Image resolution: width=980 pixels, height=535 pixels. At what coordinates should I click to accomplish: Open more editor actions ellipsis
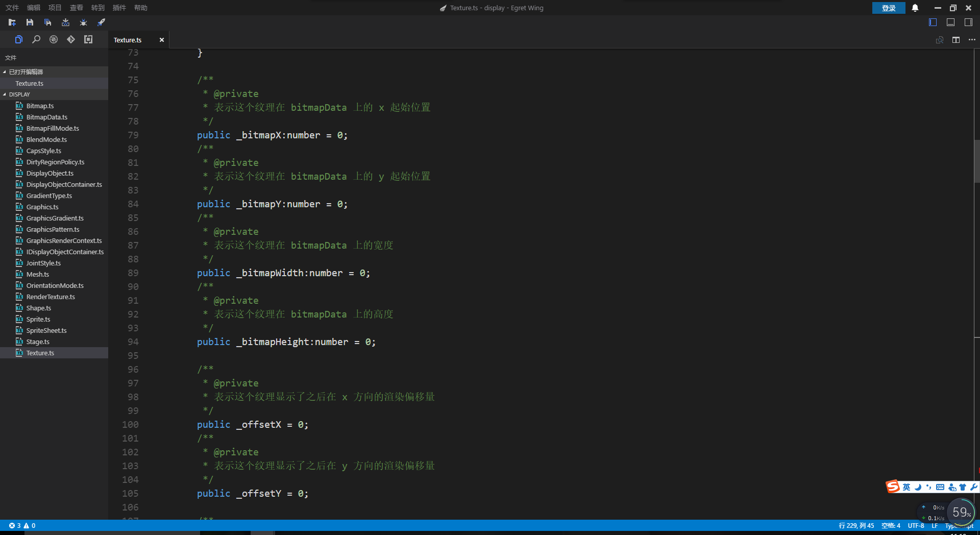point(972,40)
